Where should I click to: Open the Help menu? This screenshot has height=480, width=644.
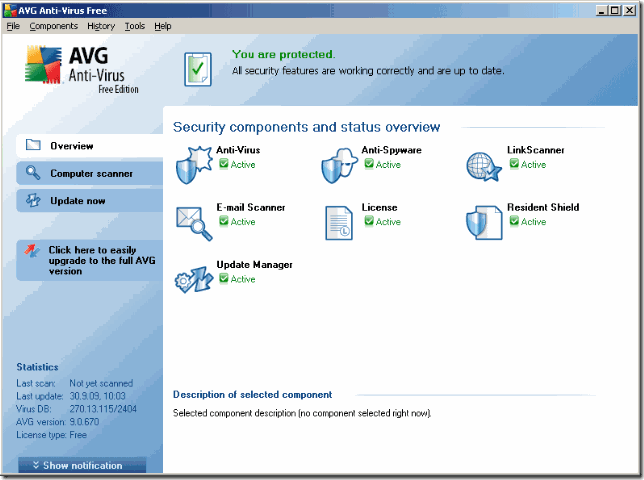coord(163,26)
